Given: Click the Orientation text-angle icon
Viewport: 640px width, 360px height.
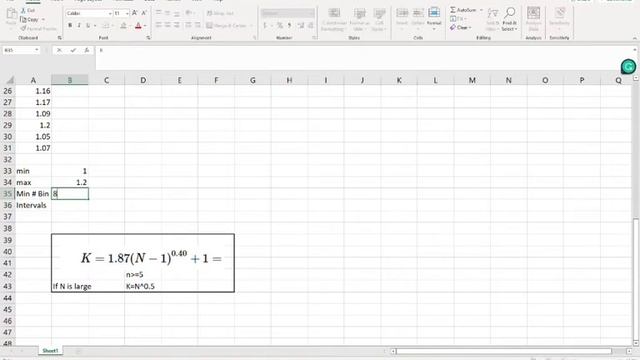Looking at the screenshot, I should [x=188, y=13].
